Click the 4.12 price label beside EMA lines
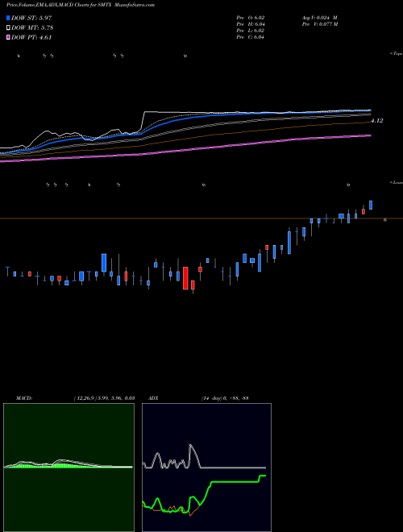 tap(377, 121)
